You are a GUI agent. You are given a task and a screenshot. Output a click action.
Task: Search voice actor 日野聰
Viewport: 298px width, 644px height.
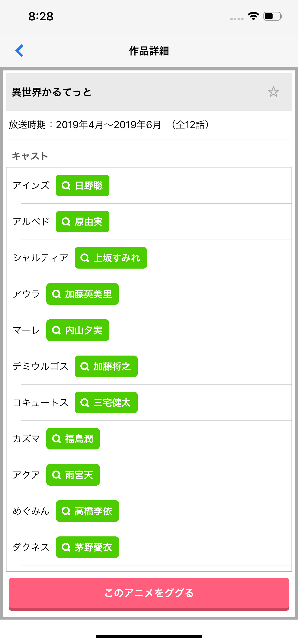click(83, 185)
